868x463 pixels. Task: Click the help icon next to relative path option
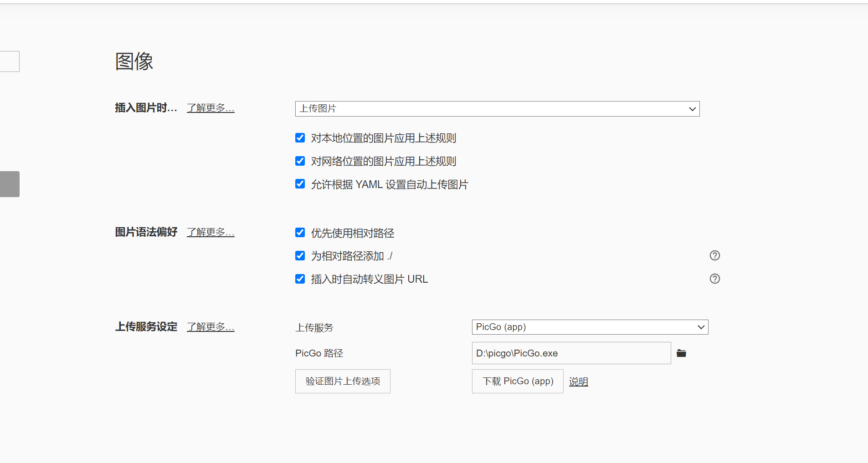coord(714,255)
